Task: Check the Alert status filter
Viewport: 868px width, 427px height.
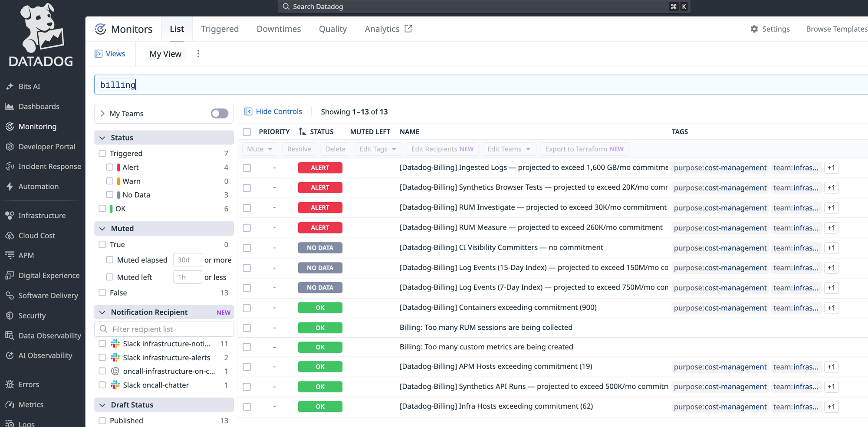Action: tap(110, 167)
